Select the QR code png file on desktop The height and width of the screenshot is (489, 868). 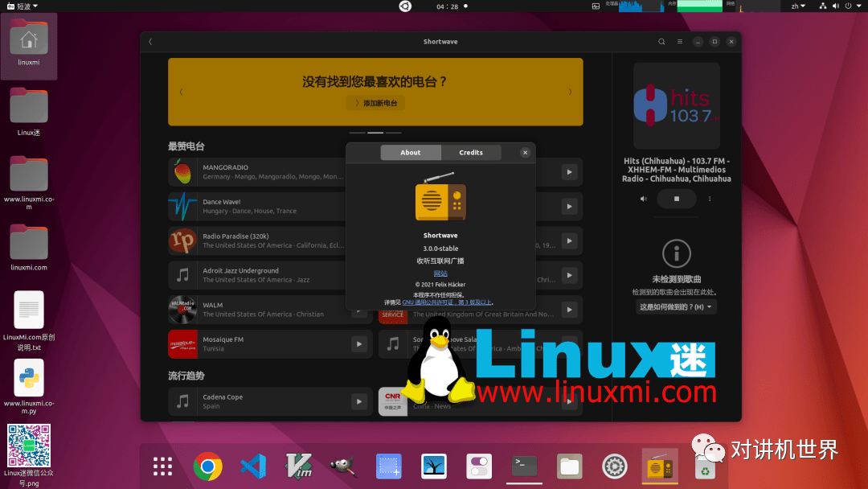29,455
